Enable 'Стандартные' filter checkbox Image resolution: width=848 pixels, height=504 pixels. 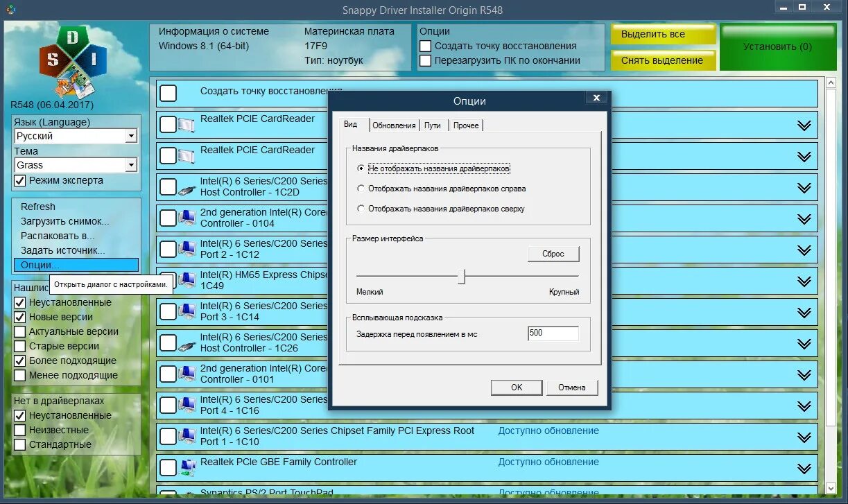pyautogui.click(x=20, y=444)
